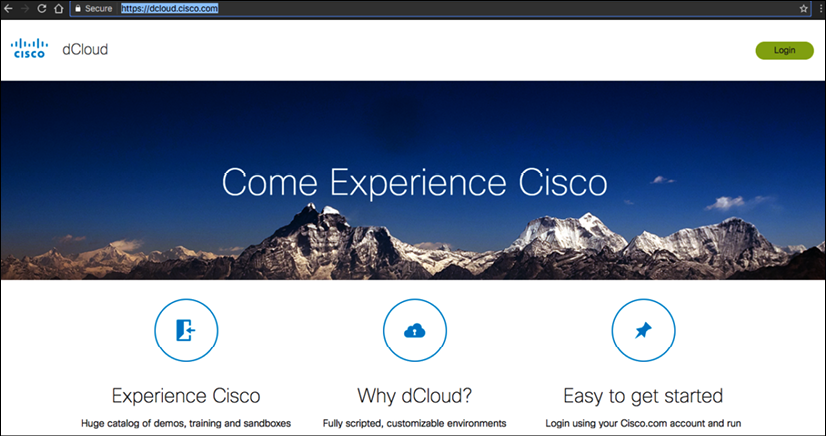Click the Come Experience Cisco banner text
Screen dimensions: 826x436
click(x=415, y=183)
